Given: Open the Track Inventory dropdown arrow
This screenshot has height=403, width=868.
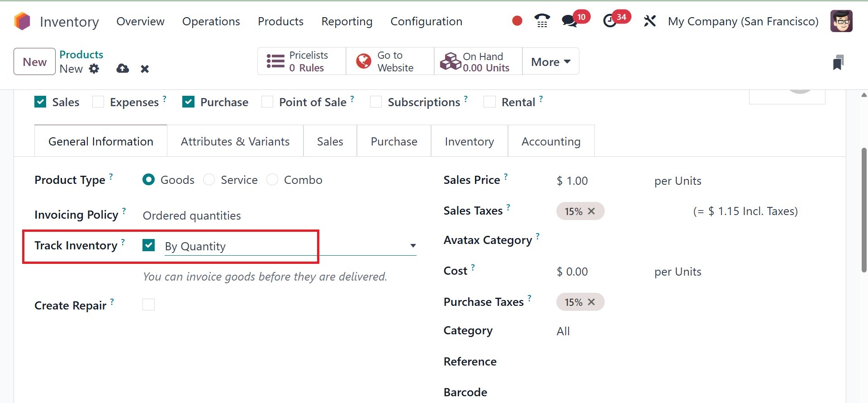Looking at the screenshot, I should pos(413,246).
